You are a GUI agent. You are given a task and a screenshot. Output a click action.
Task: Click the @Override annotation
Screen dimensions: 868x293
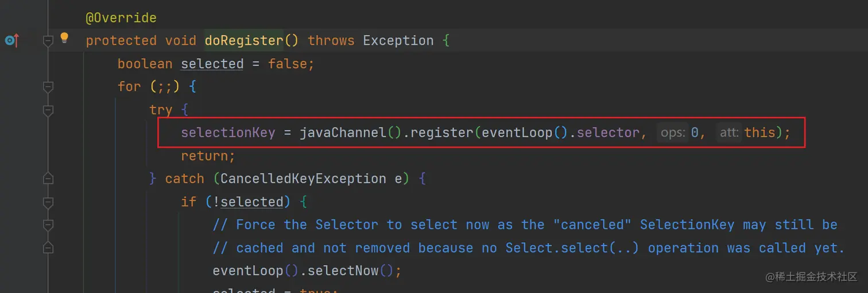click(x=121, y=18)
